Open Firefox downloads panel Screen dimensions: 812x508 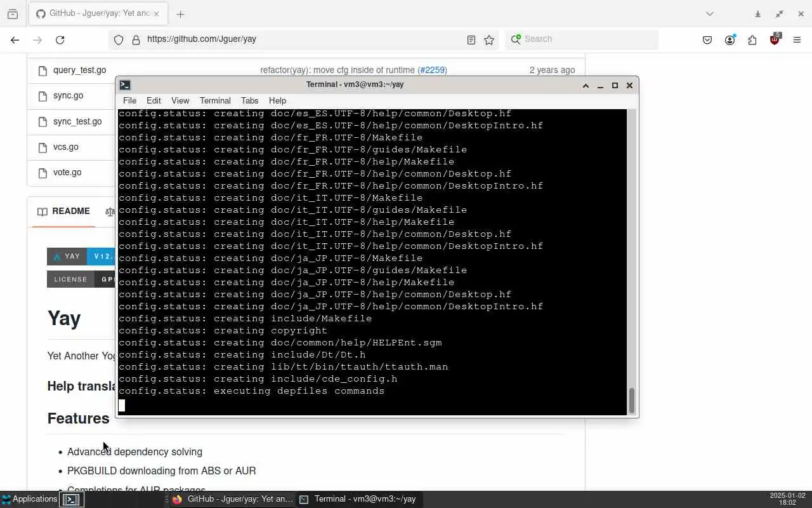coord(757,13)
